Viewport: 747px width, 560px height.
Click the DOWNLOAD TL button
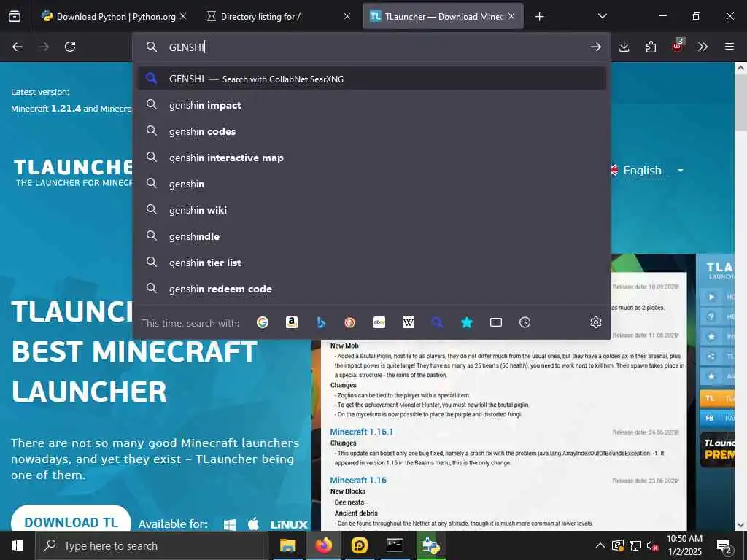point(71,520)
